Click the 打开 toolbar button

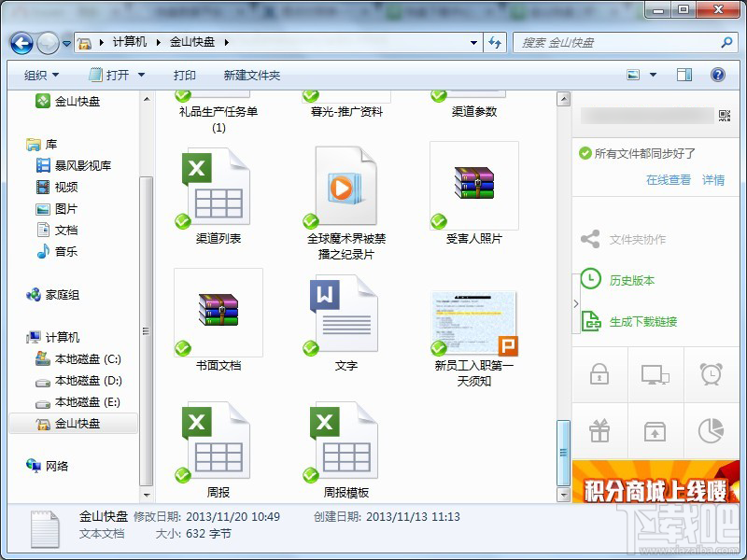click(109, 76)
